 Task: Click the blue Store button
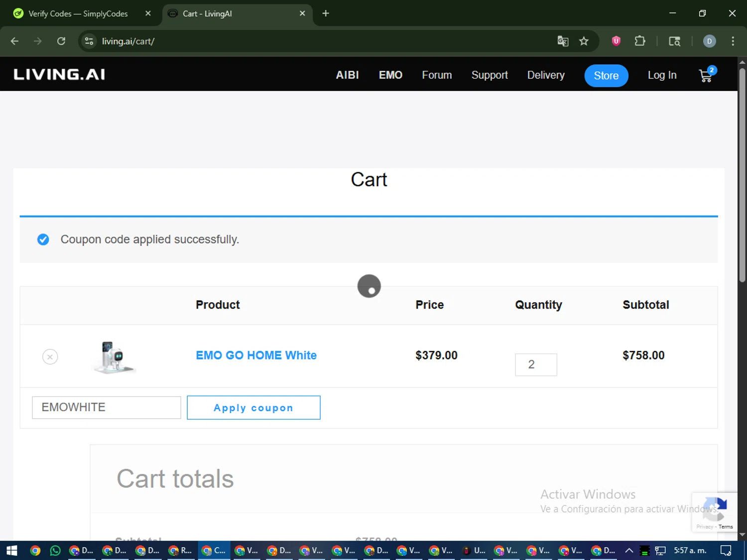pyautogui.click(x=606, y=76)
